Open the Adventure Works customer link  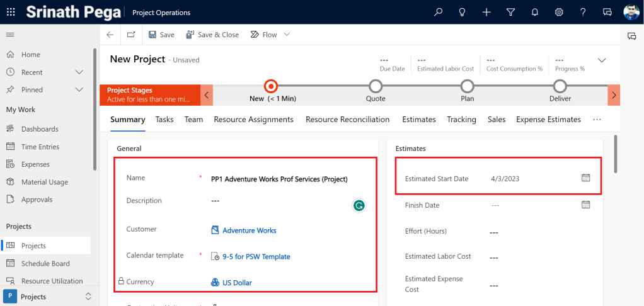pos(249,230)
